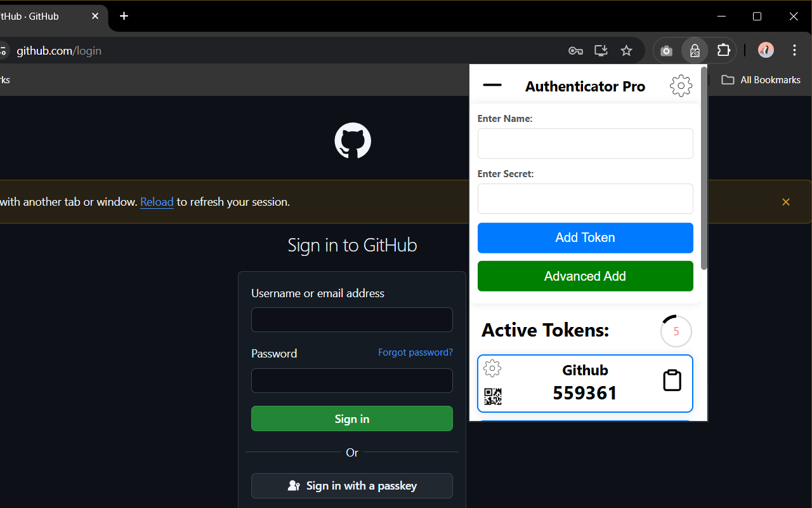Open the All Bookmarks folder
Screen dimensions: 812x508
click(761, 79)
